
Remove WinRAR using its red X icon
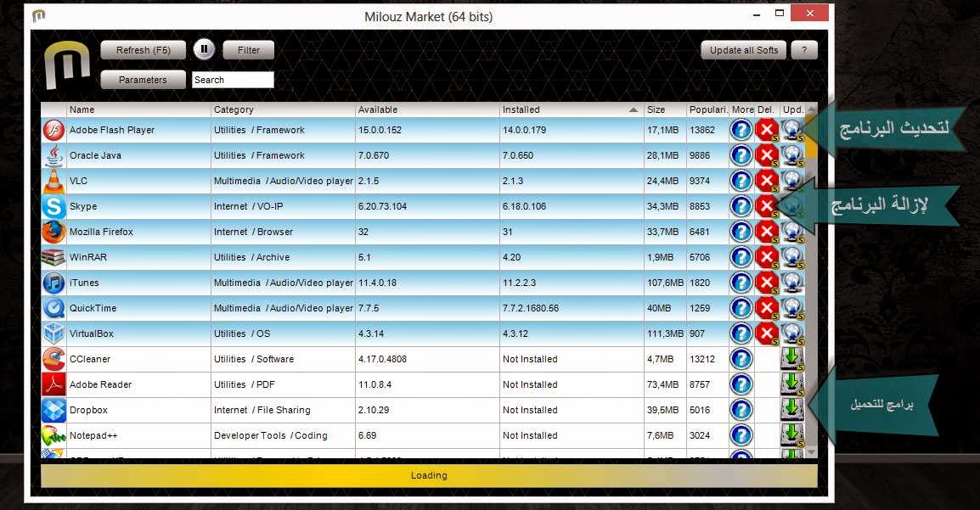point(767,257)
